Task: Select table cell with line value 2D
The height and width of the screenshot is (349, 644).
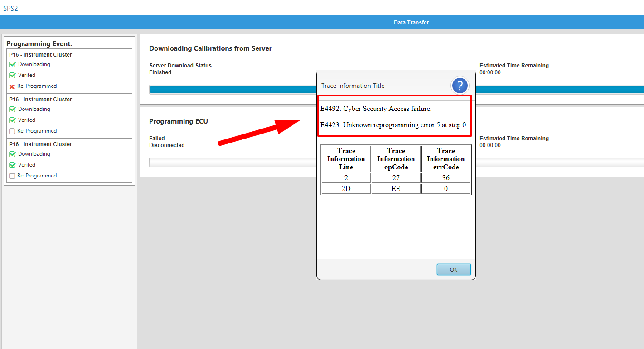Action: click(346, 189)
